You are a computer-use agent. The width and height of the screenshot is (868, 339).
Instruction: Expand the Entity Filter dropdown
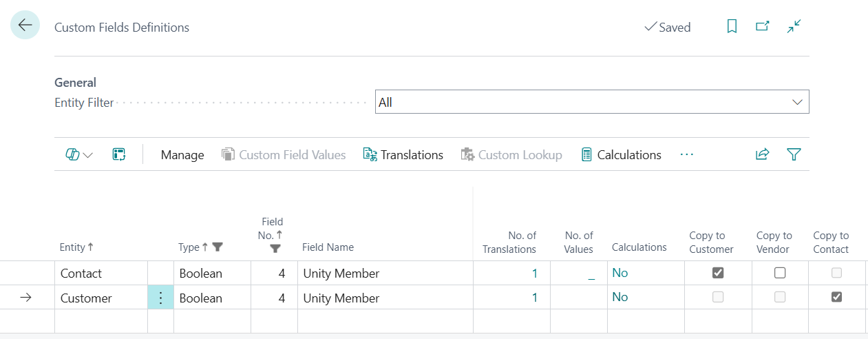tap(797, 102)
